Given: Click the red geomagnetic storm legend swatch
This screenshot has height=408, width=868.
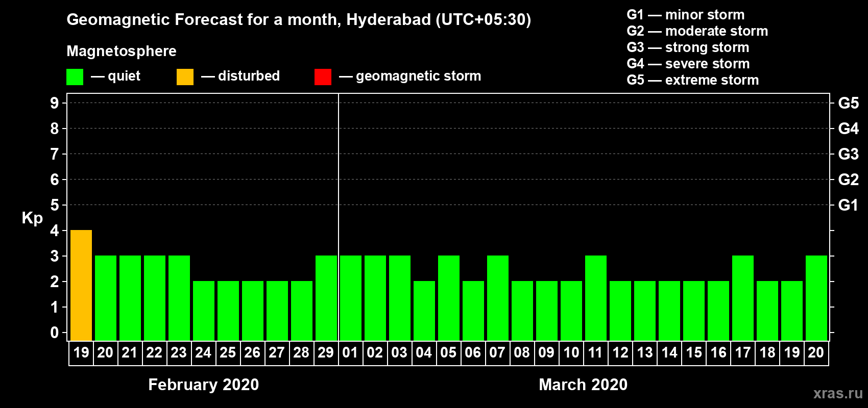Looking at the screenshot, I should [x=323, y=77].
